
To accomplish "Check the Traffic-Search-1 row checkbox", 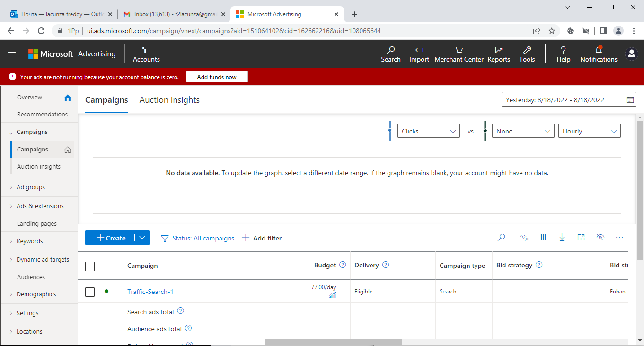I will 90,292.
